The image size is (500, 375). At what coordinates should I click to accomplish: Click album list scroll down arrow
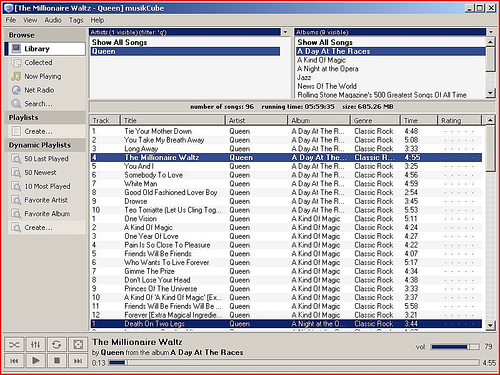(x=490, y=93)
